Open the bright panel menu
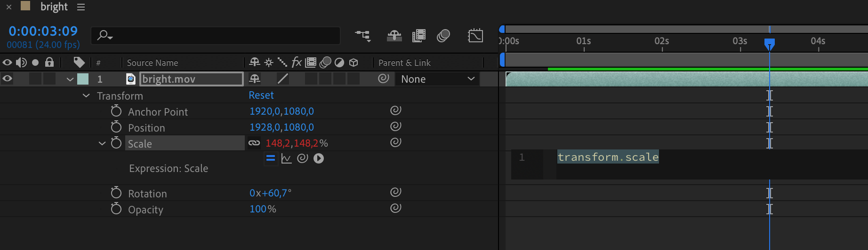This screenshot has height=250, width=868. 81,7
